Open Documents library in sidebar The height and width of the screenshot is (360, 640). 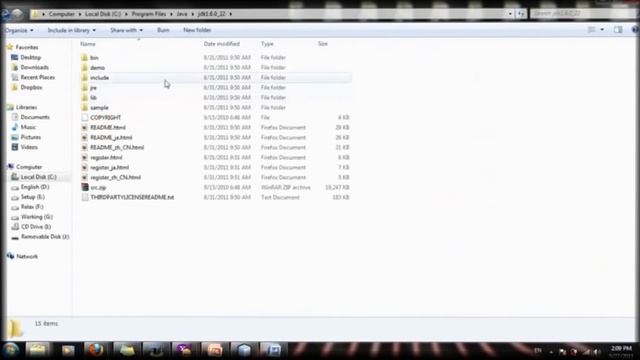[35, 117]
